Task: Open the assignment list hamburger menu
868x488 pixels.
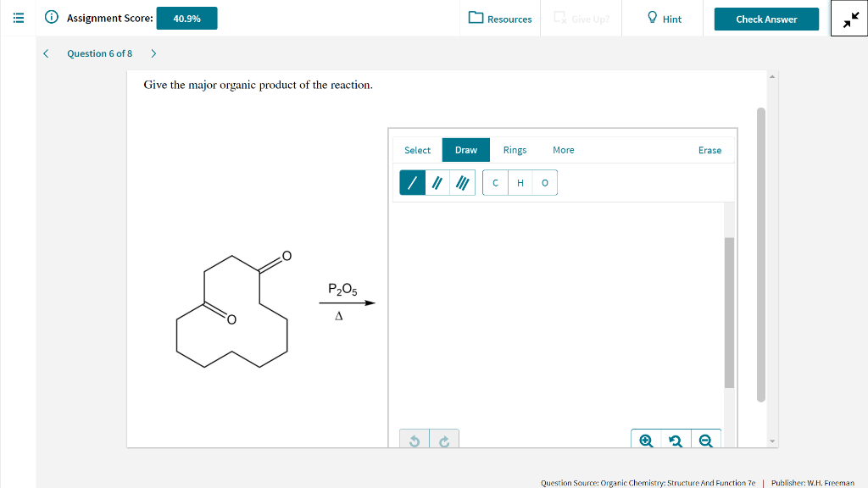Action: pyautogui.click(x=18, y=18)
